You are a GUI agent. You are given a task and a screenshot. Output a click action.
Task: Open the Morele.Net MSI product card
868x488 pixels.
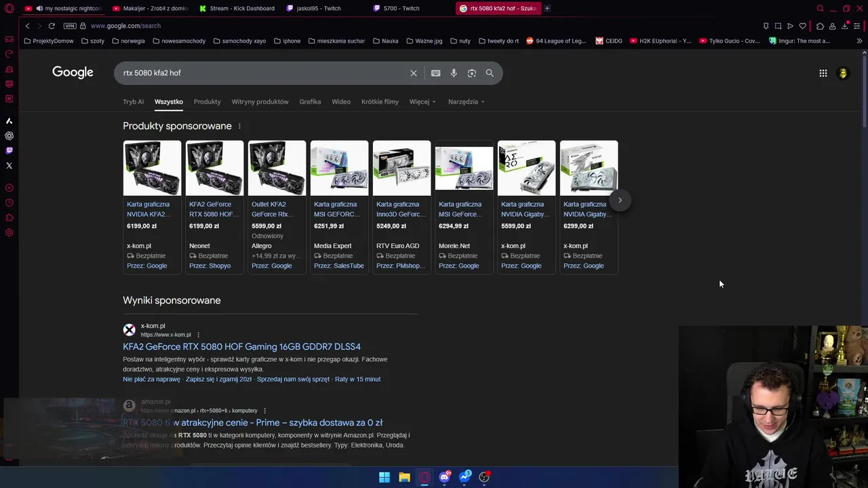pos(464,207)
